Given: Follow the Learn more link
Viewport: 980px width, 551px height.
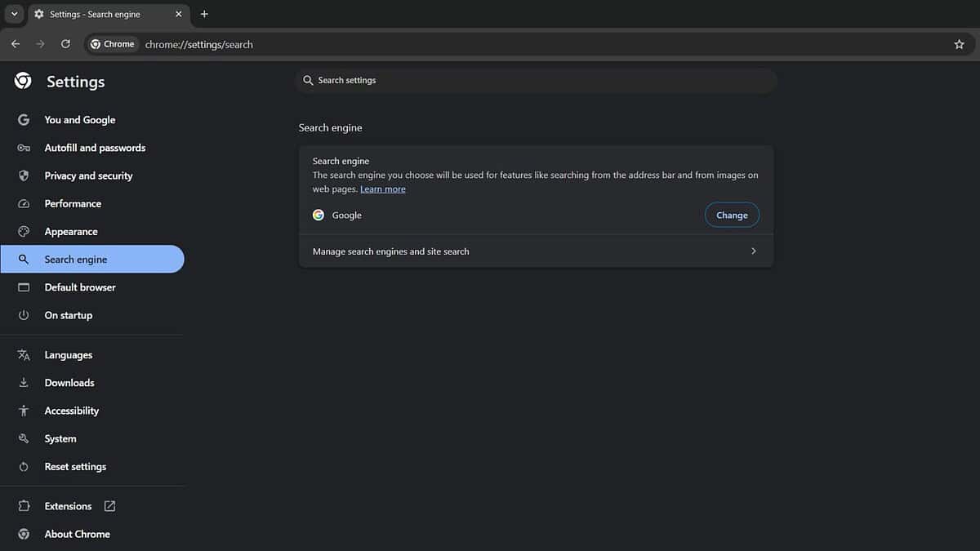Looking at the screenshot, I should point(383,189).
